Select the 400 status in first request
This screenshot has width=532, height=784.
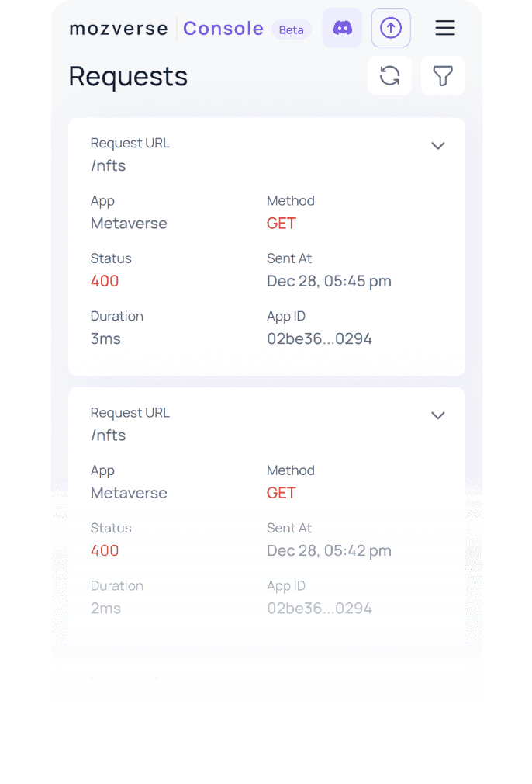pos(105,281)
